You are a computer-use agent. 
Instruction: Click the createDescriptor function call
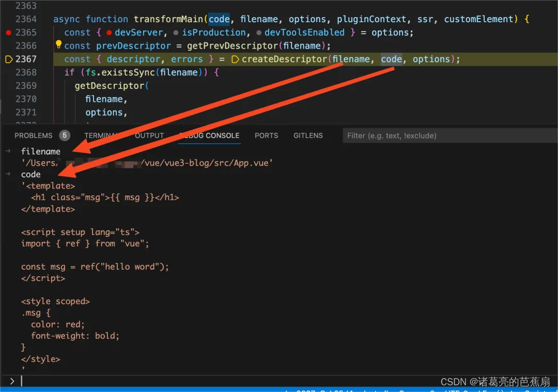[284, 59]
